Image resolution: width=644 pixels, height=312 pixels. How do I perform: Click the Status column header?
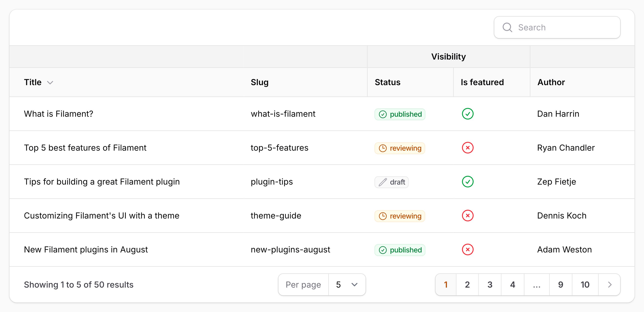tap(388, 82)
